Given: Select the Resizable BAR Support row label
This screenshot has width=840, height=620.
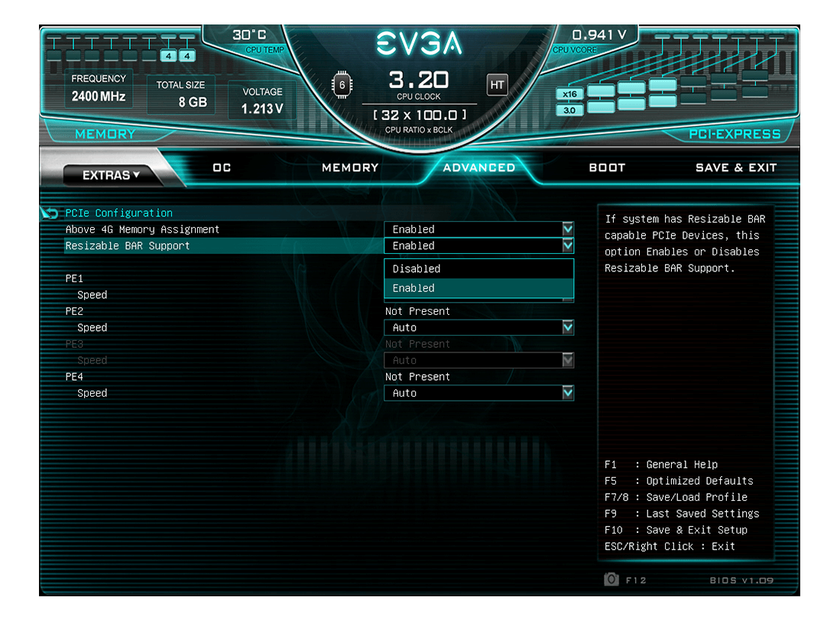Looking at the screenshot, I should pos(128,246).
